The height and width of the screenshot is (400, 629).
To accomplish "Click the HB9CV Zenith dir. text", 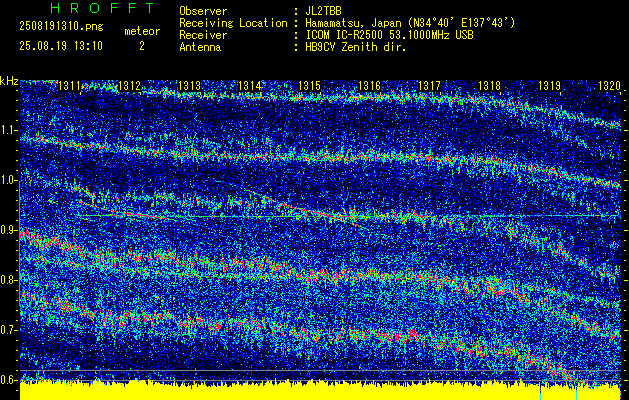I will (x=356, y=47).
